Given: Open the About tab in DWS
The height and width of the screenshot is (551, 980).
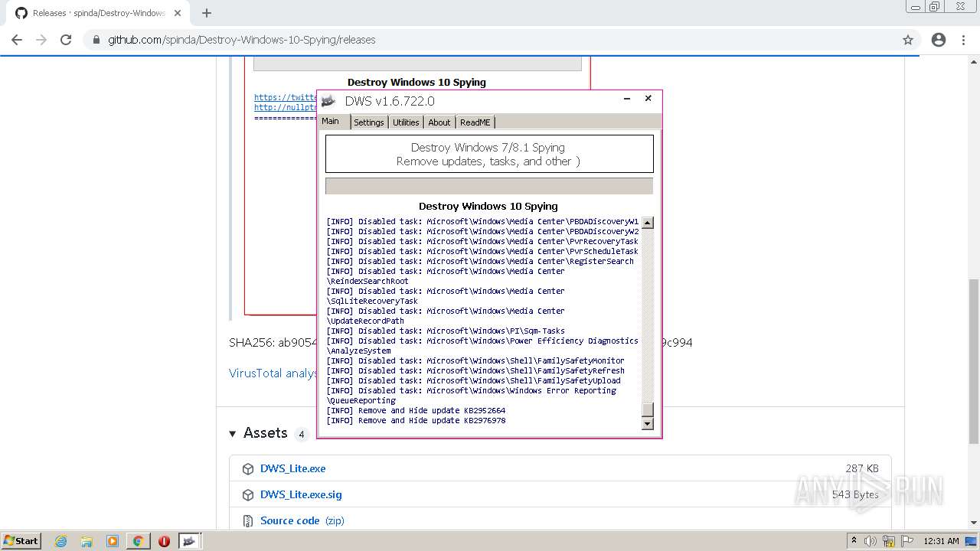Looking at the screenshot, I should 439,122.
